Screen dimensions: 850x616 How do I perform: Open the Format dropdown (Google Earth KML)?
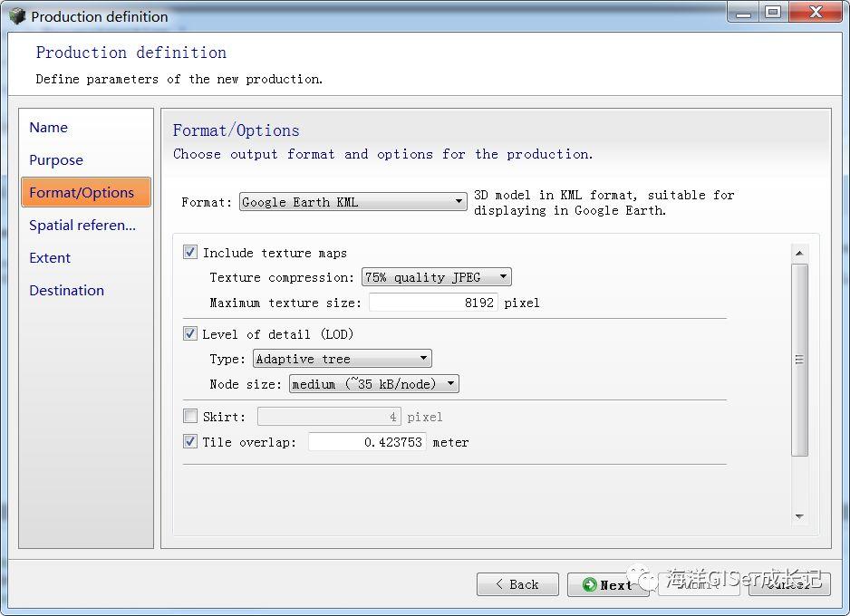click(x=353, y=202)
